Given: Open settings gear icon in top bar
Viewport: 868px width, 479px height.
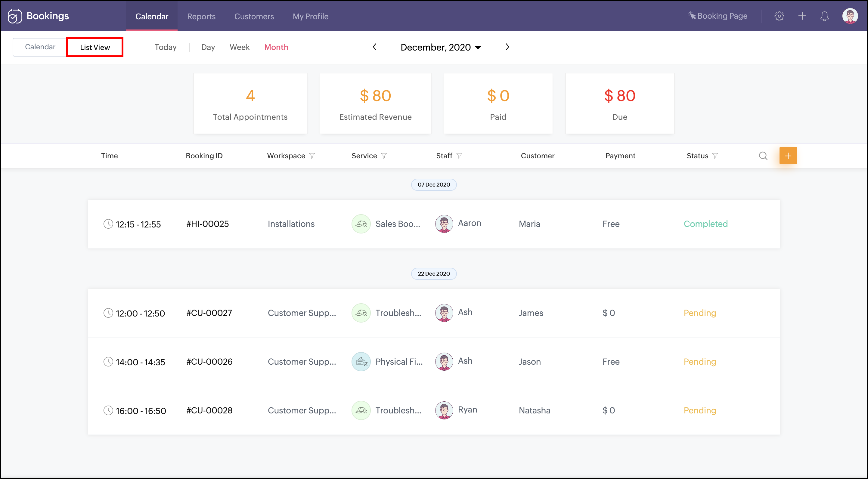Looking at the screenshot, I should point(779,16).
